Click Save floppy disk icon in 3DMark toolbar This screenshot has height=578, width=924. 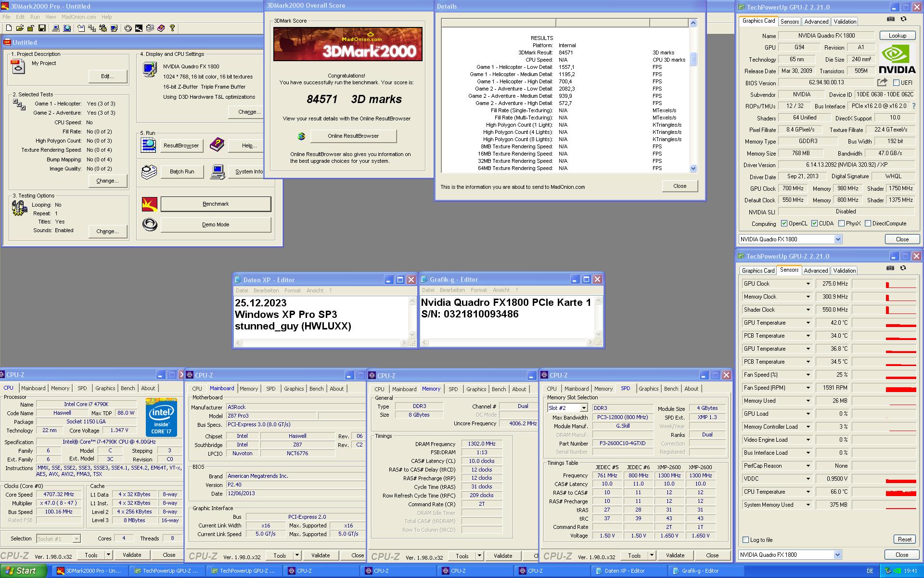point(42,28)
